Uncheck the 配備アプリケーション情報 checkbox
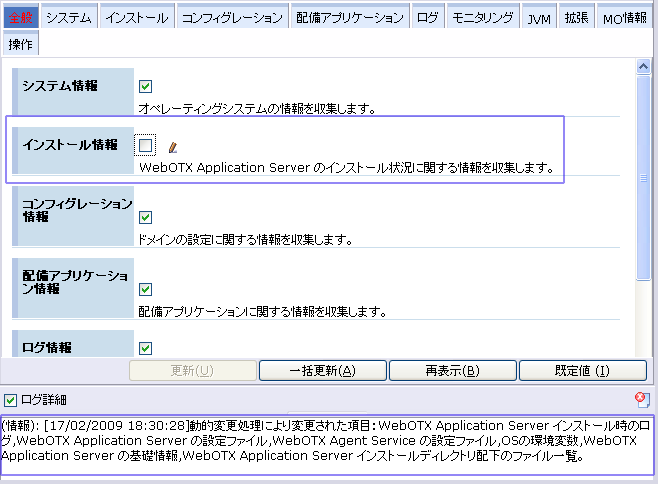This screenshot has width=658, height=484. click(x=146, y=289)
